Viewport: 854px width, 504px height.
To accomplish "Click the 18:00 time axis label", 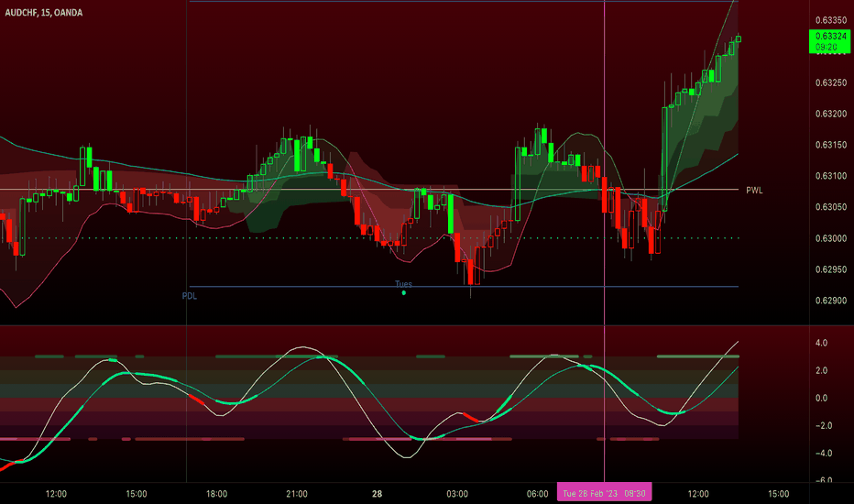I will (217, 494).
